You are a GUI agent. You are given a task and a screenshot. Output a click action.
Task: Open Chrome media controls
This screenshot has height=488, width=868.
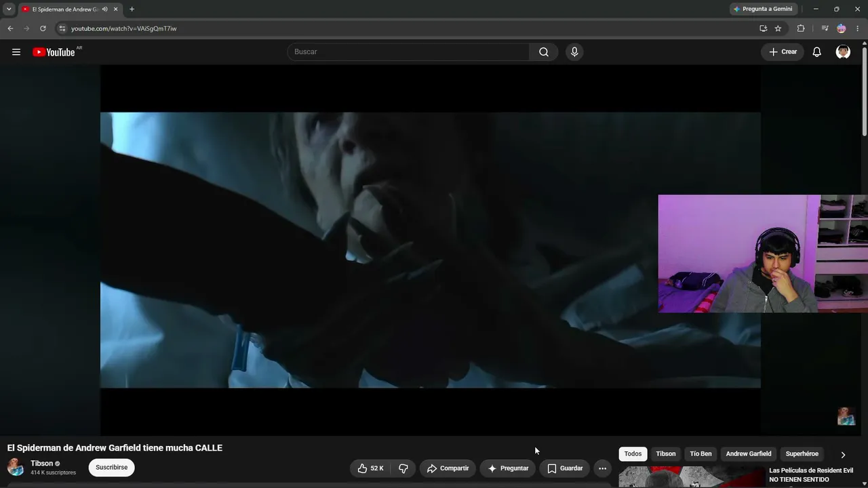pos(825,28)
